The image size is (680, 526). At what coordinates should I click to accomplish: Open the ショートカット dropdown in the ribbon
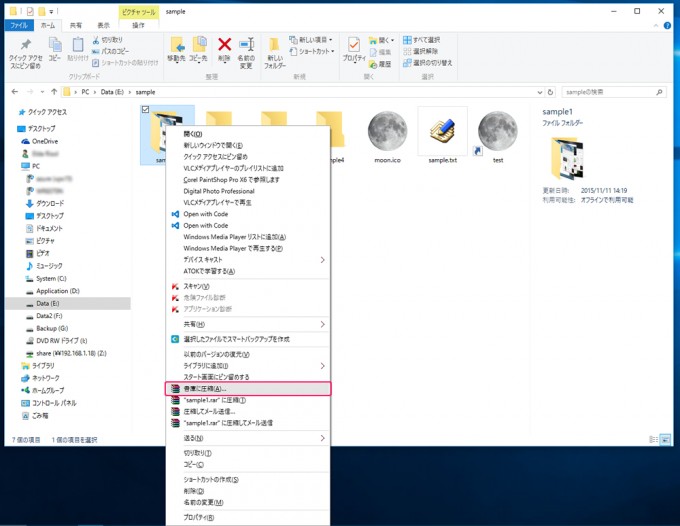pos(312,51)
